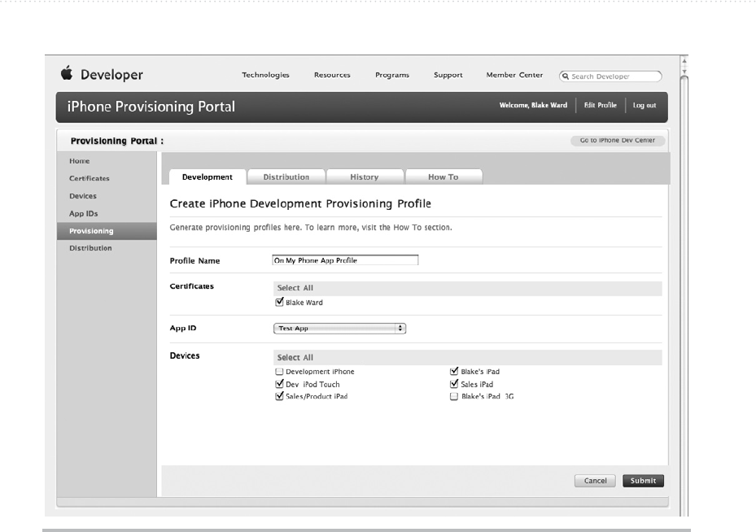Uncheck the Dev iPod Touch device
This screenshot has height=532, width=756.
[x=279, y=384]
